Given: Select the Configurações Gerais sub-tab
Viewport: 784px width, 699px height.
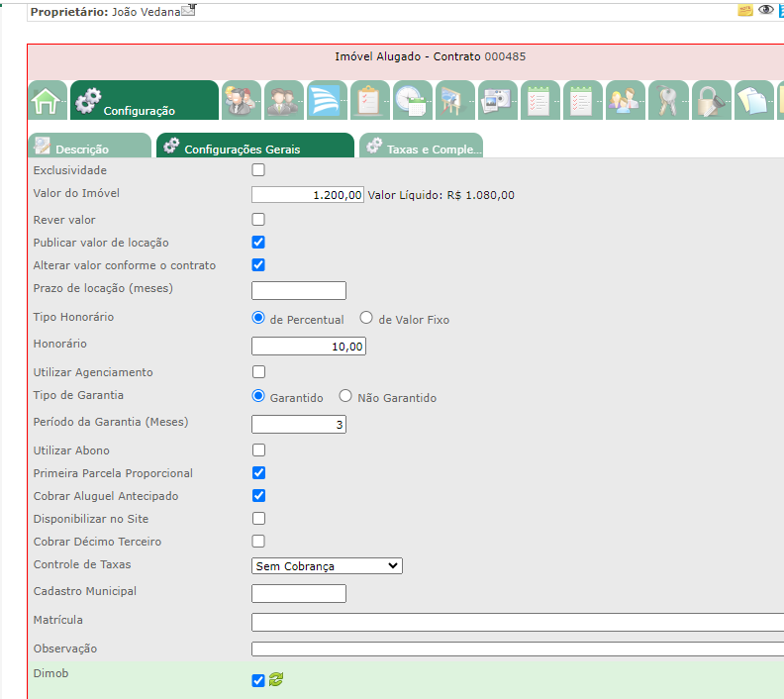Looking at the screenshot, I should (255, 146).
